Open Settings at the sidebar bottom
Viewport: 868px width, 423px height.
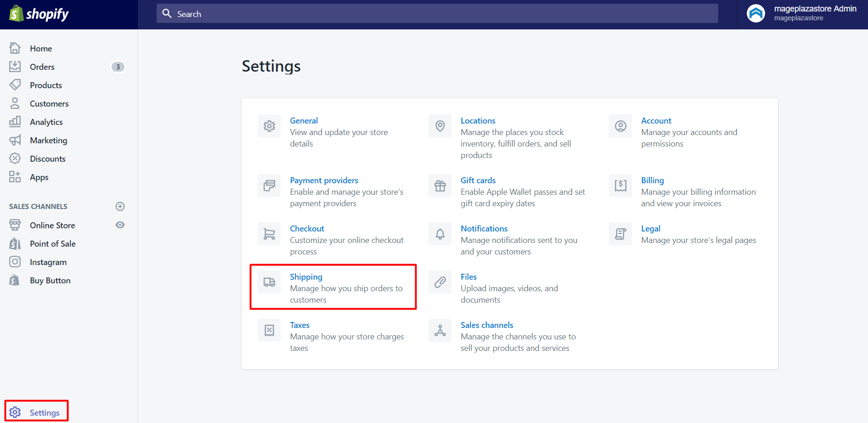pos(44,412)
